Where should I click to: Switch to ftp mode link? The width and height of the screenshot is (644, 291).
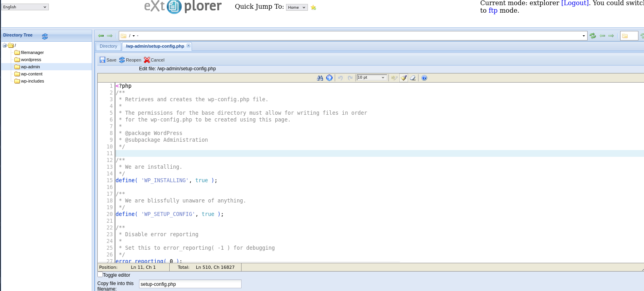(493, 11)
